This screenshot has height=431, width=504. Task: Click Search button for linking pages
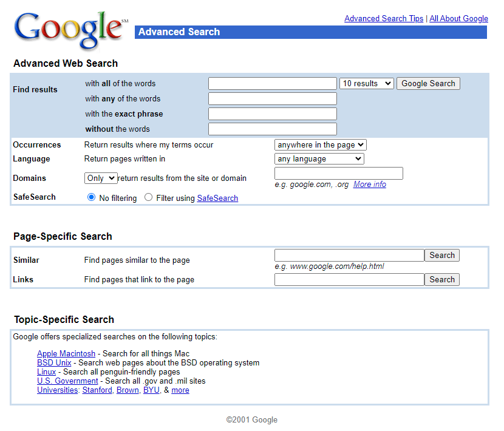click(x=442, y=280)
